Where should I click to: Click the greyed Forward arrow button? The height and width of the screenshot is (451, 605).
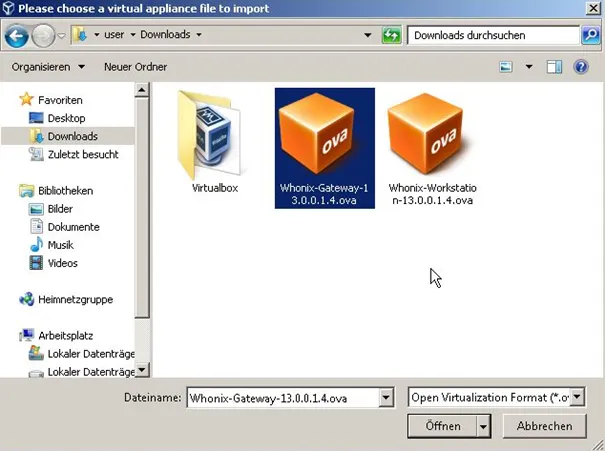(43, 36)
